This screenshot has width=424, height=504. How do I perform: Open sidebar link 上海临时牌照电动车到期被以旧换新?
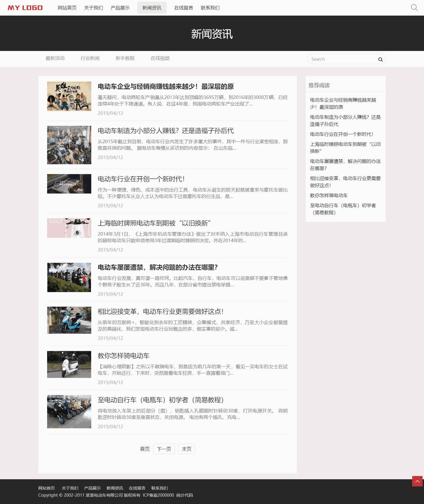pos(345,148)
